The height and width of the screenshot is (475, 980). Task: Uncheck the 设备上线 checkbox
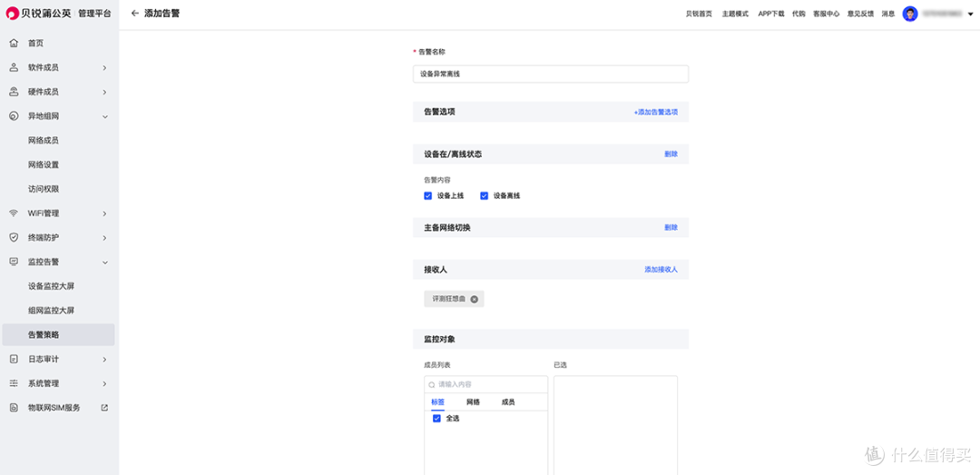[x=428, y=195]
